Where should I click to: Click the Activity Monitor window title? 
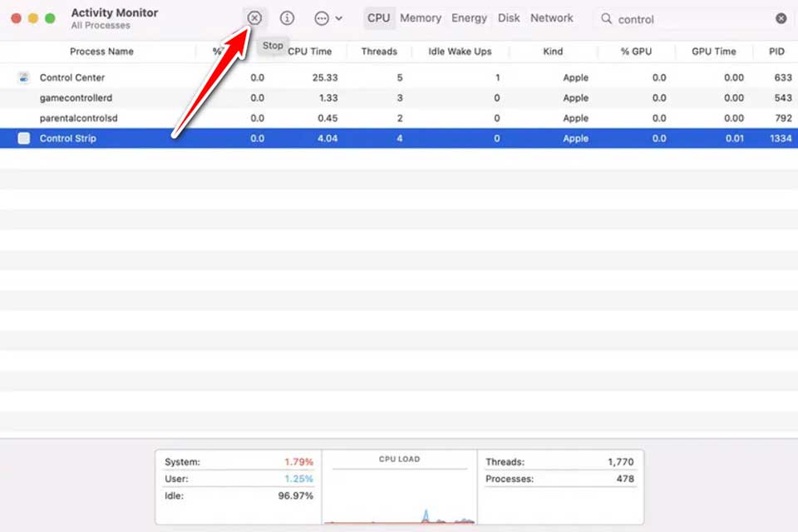[x=115, y=12]
